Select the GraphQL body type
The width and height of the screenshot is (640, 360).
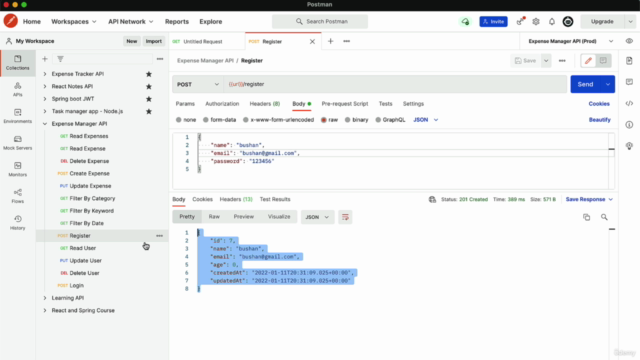(391, 120)
